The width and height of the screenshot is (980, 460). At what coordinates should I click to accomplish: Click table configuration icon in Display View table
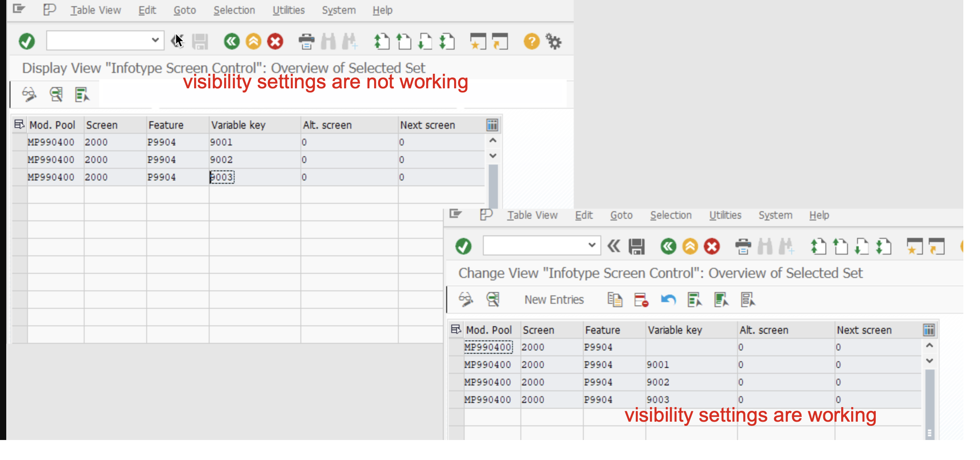click(492, 125)
